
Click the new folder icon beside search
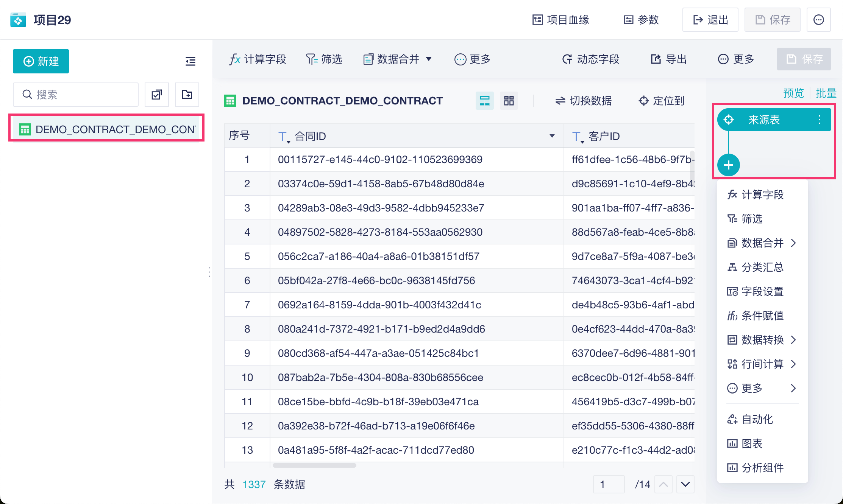(x=187, y=95)
